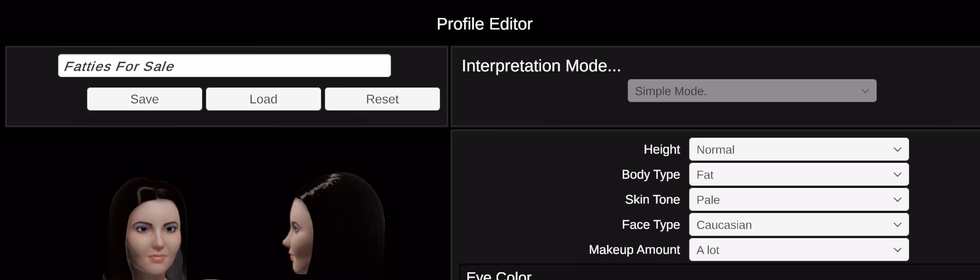Load a saved profile
This screenshot has height=280, width=980.
pos(264,99)
